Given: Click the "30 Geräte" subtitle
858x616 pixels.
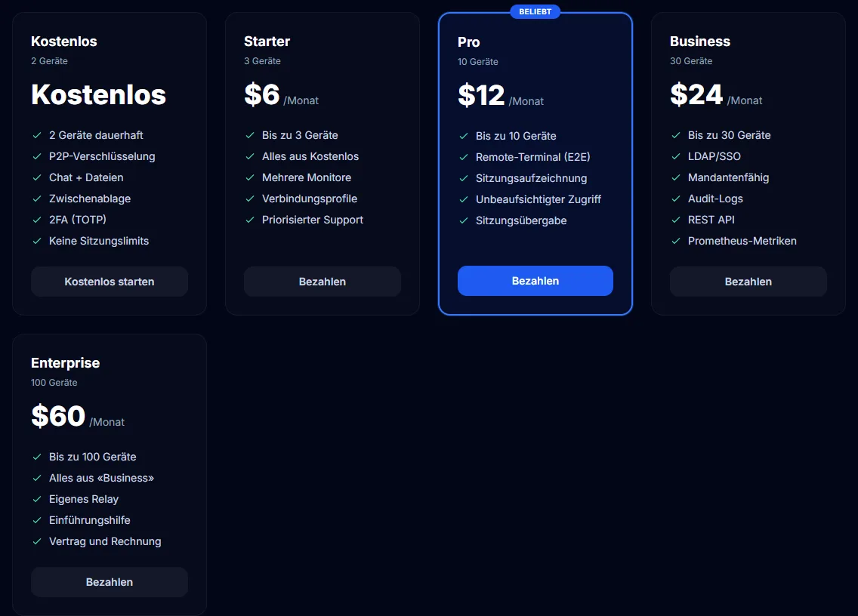Looking at the screenshot, I should click(691, 61).
